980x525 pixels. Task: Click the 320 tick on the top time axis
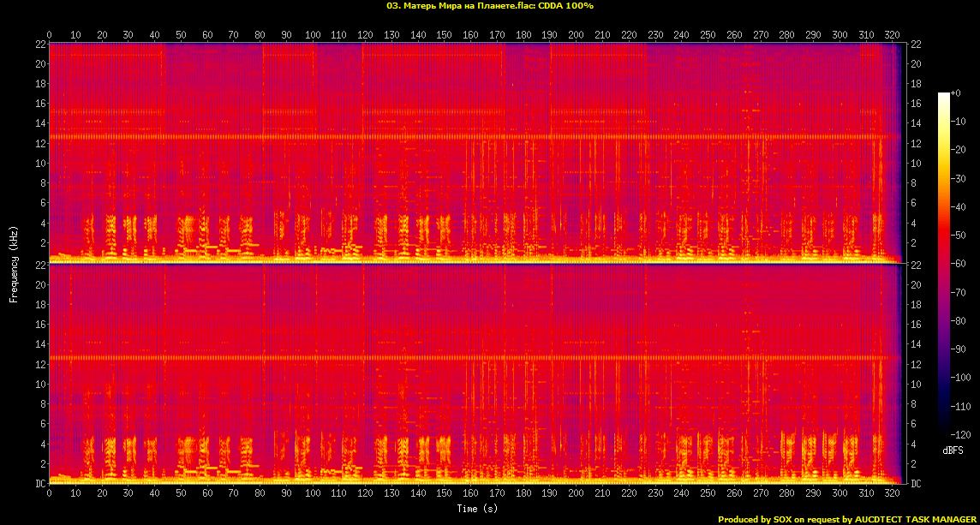click(x=892, y=35)
